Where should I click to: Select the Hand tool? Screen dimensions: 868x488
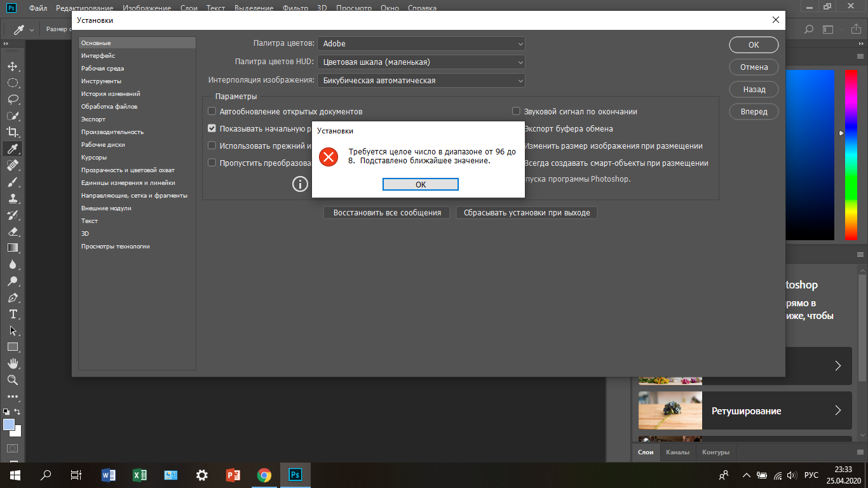click(13, 363)
